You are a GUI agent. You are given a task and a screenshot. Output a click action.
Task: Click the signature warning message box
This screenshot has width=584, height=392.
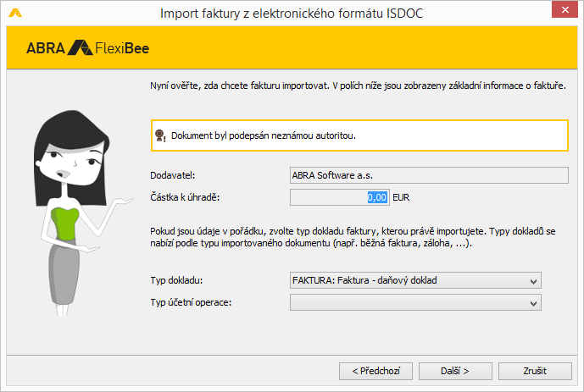coord(359,135)
